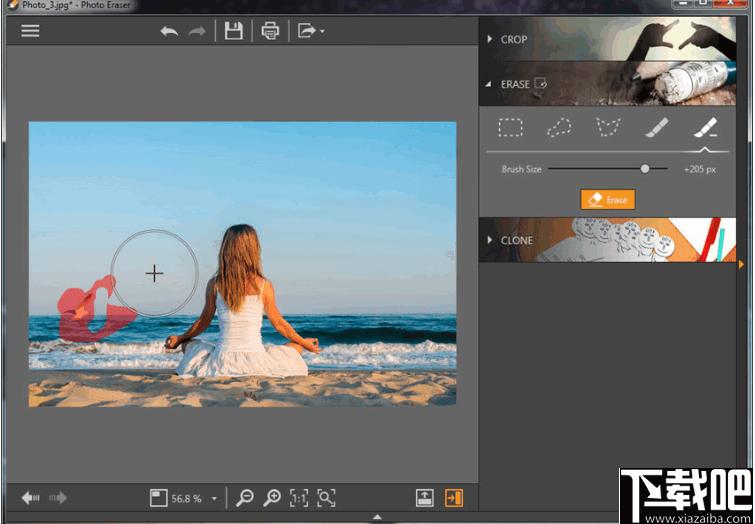
Task: Click the bottom-center panel expand arrow
Action: pyautogui.click(x=377, y=517)
